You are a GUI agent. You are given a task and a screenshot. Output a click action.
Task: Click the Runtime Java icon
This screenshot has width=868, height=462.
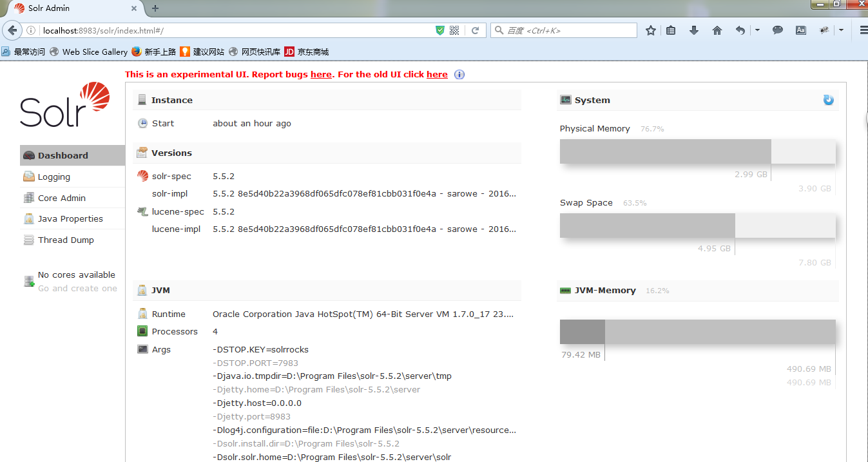tap(142, 314)
